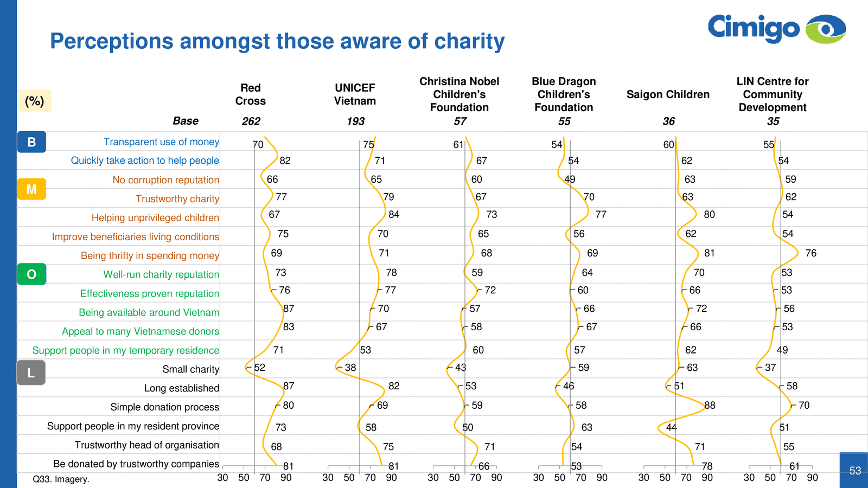The image size is (868, 488).
Task: Click the page number 53 box
Action: tap(854, 471)
